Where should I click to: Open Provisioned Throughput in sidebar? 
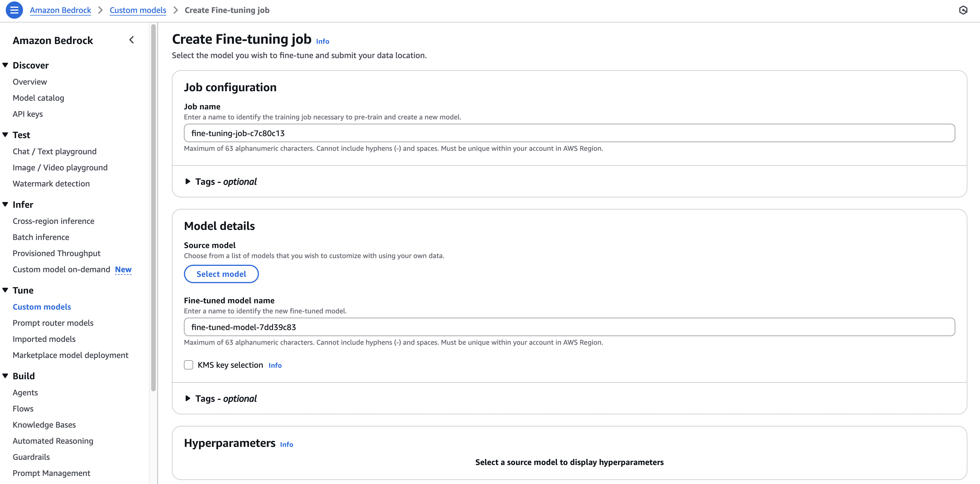(x=56, y=253)
